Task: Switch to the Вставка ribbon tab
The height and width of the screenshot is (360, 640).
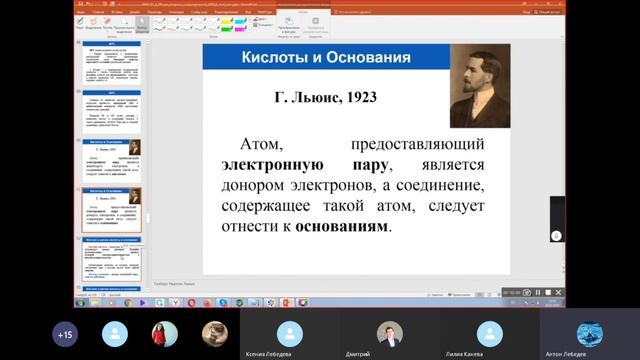Action: [x=117, y=12]
